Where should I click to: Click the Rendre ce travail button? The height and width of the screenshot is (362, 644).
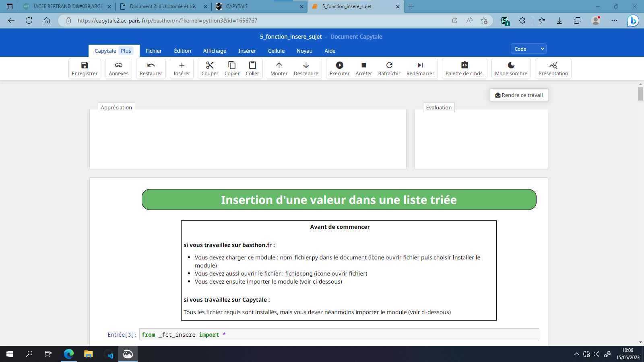point(518,95)
